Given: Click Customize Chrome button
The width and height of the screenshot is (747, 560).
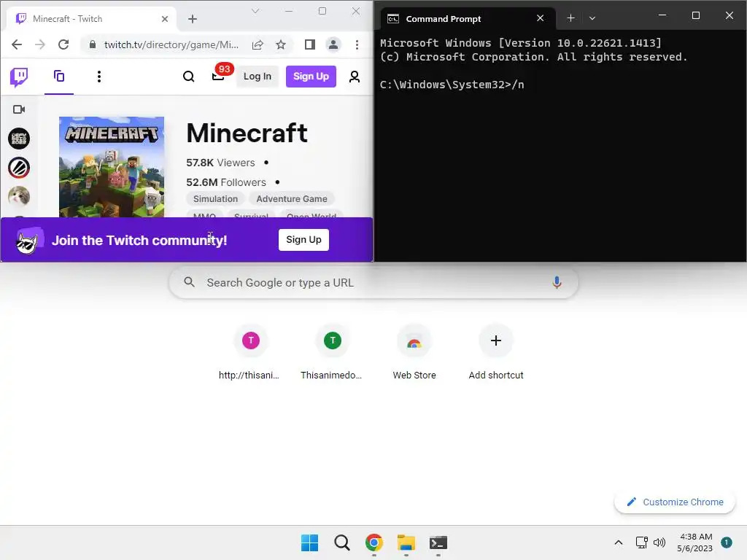Looking at the screenshot, I should (675, 502).
